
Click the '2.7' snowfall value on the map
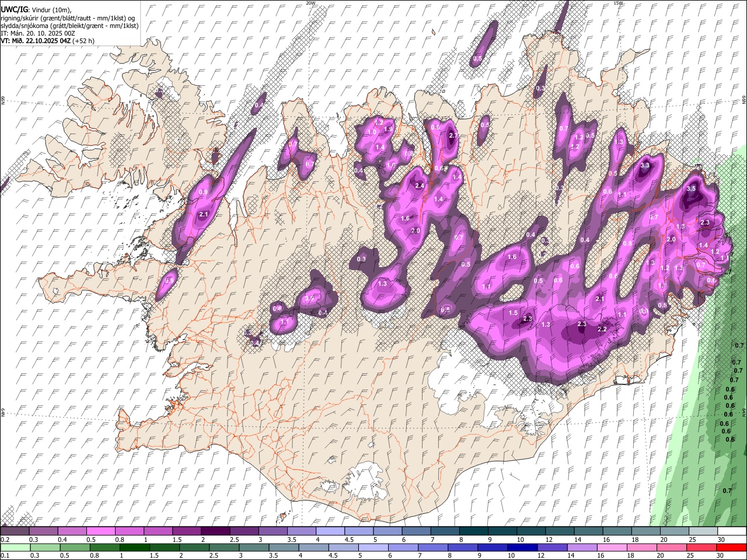tap(453, 135)
